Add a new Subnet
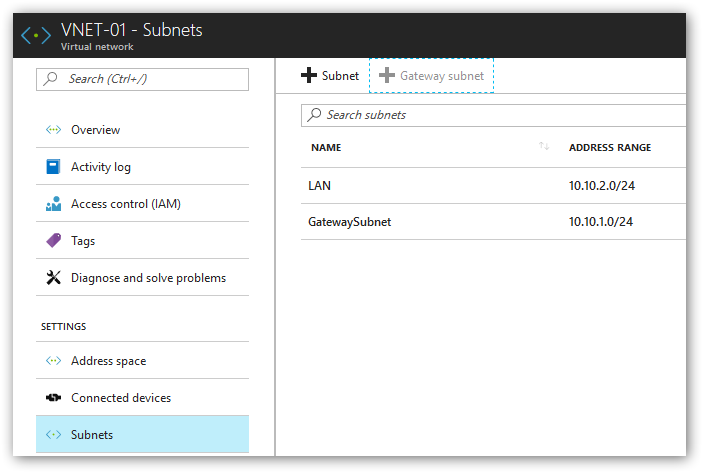This screenshot has height=473, width=703. [x=330, y=76]
